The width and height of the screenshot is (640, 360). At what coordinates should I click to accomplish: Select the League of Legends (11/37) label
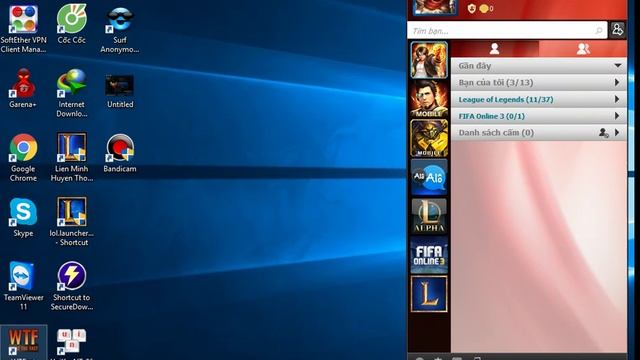coord(506,99)
